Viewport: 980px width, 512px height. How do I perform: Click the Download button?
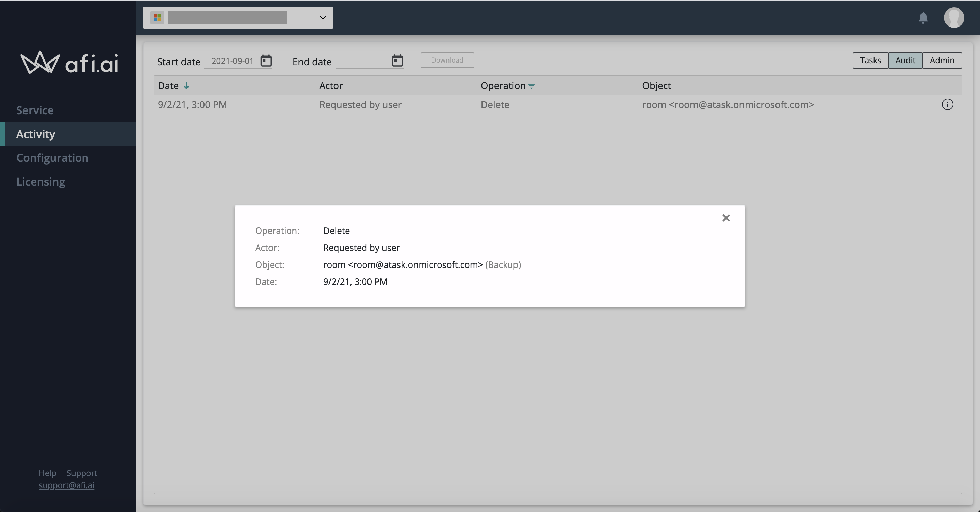click(447, 60)
